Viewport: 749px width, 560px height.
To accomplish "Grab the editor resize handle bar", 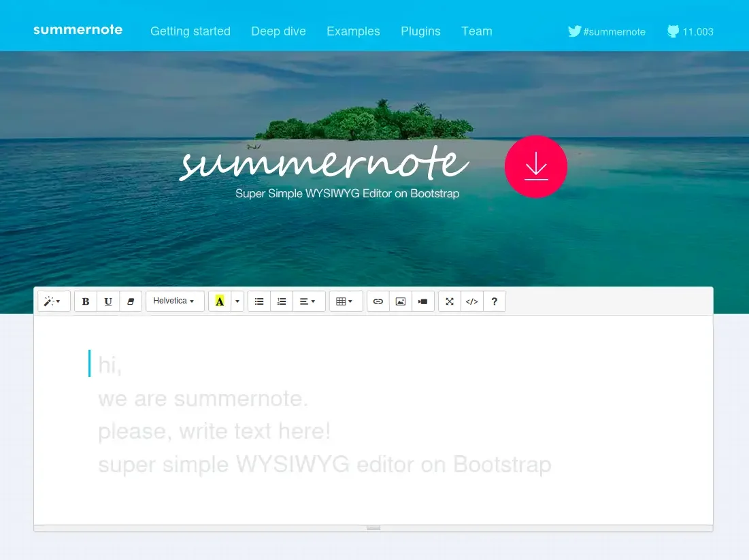I will click(373, 528).
